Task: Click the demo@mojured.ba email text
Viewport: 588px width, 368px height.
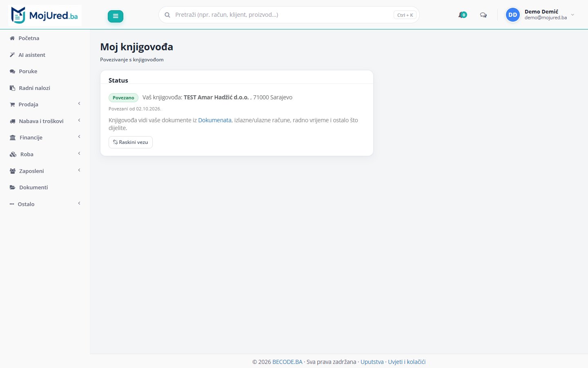Action: pos(546,18)
